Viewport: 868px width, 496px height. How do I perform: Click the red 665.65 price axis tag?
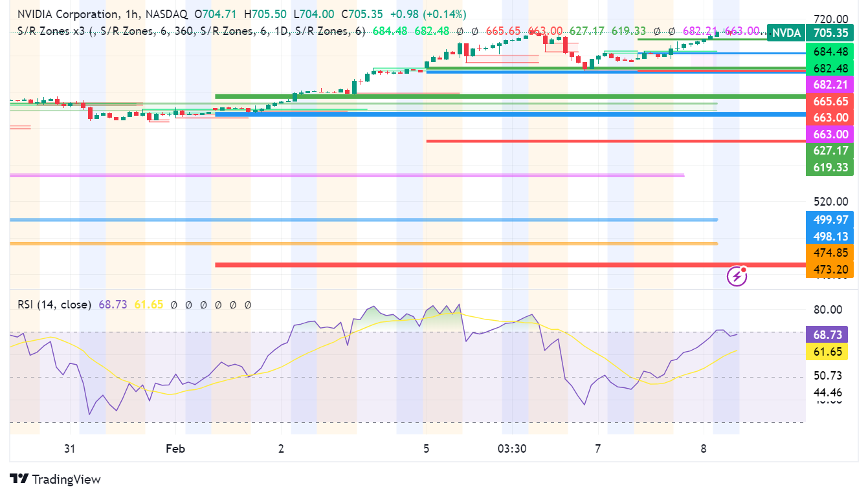[830, 102]
